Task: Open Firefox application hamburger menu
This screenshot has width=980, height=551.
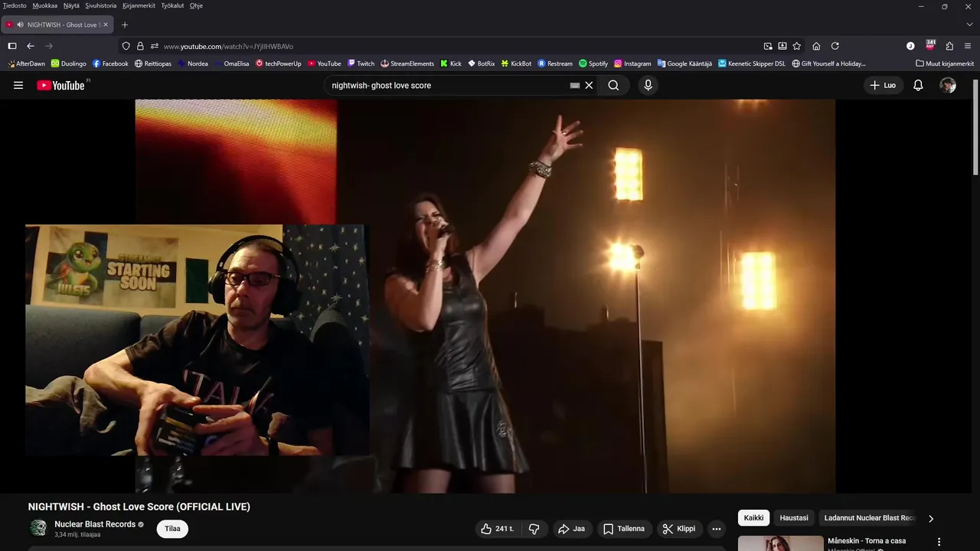Action: 968,46
